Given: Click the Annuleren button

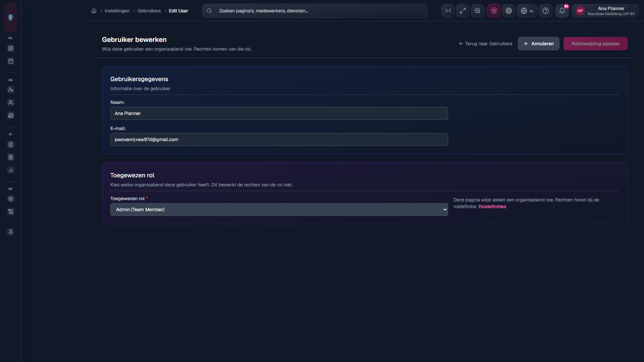Looking at the screenshot, I should [538, 44].
